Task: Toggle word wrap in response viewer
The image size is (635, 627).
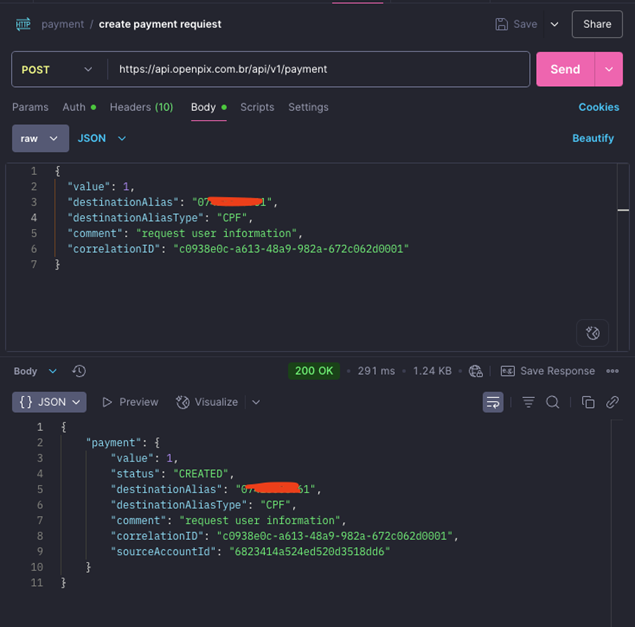Action: (492, 402)
